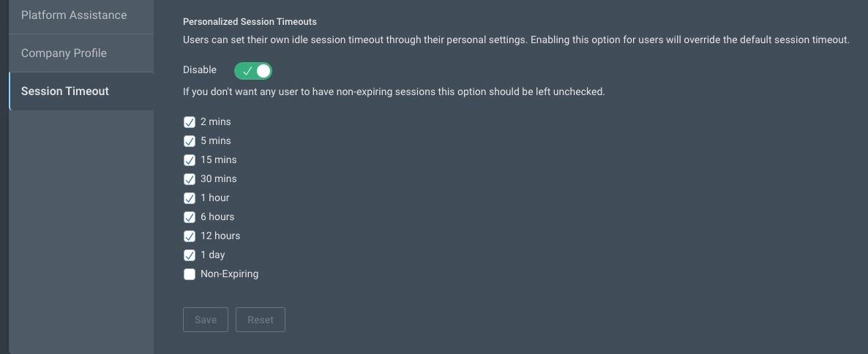Click the idle session timeout description paragraph
Image resolution: width=868 pixels, height=354 pixels.
[515, 39]
